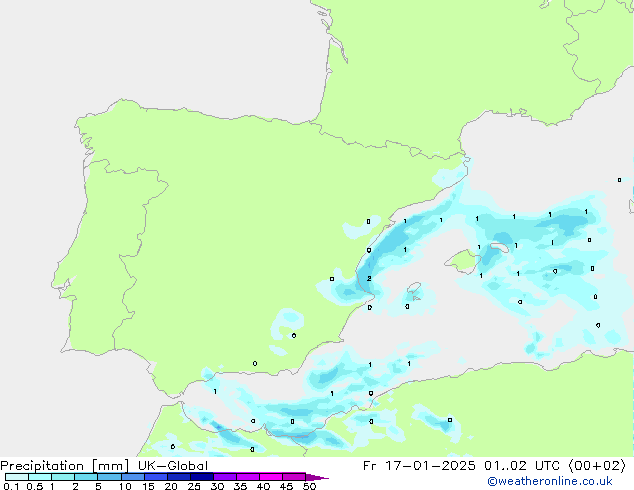Click the "Precipitation [mm]" title text
Viewport: 634px width, 490px height.
(x=64, y=466)
